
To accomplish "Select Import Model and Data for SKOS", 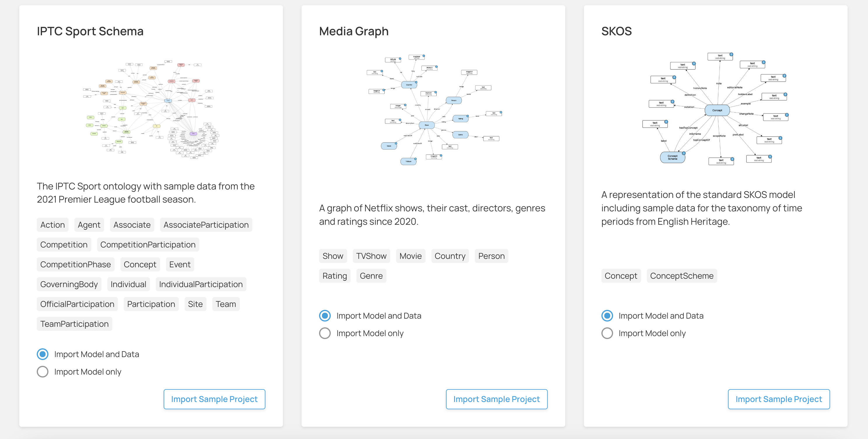I will pos(607,316).
